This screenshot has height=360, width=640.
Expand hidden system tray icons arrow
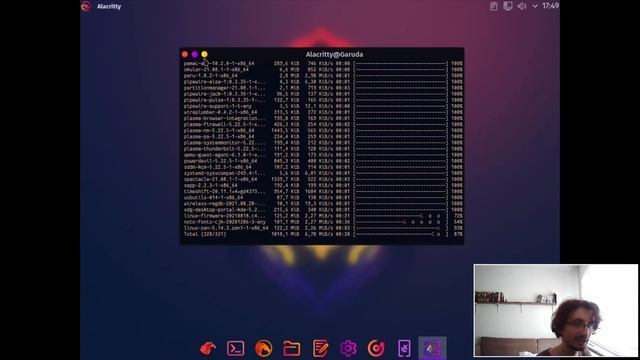click(535, 6)
